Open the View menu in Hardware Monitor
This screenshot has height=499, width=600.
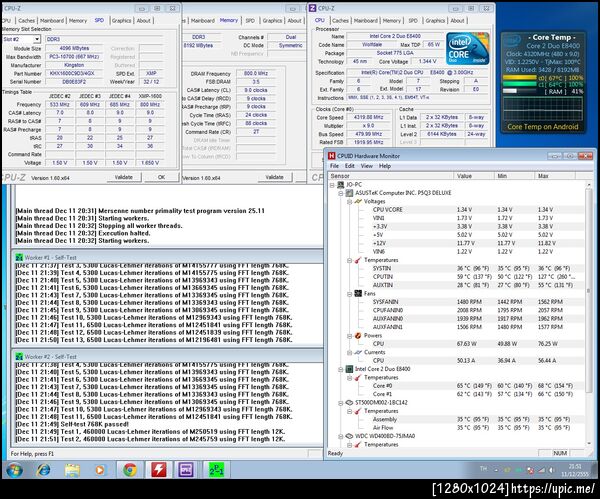click(367, 166)
